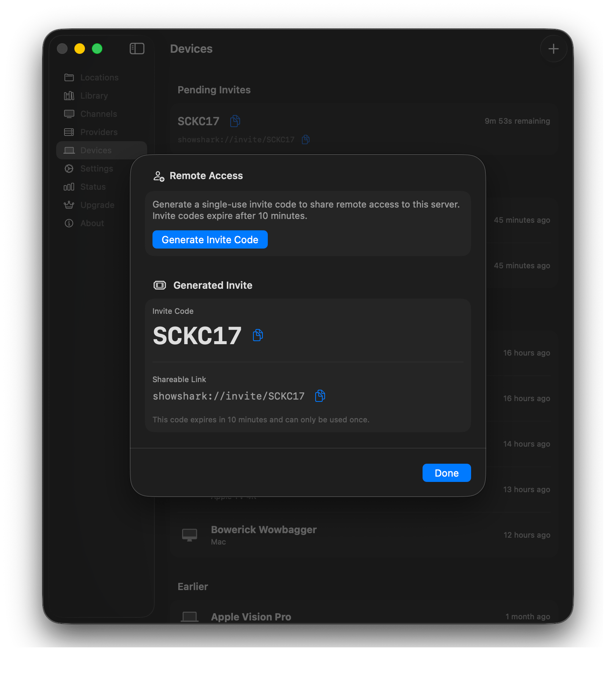616x680 pixels.
Task: Open Providers in the sidebar
Action: (99, 132)
